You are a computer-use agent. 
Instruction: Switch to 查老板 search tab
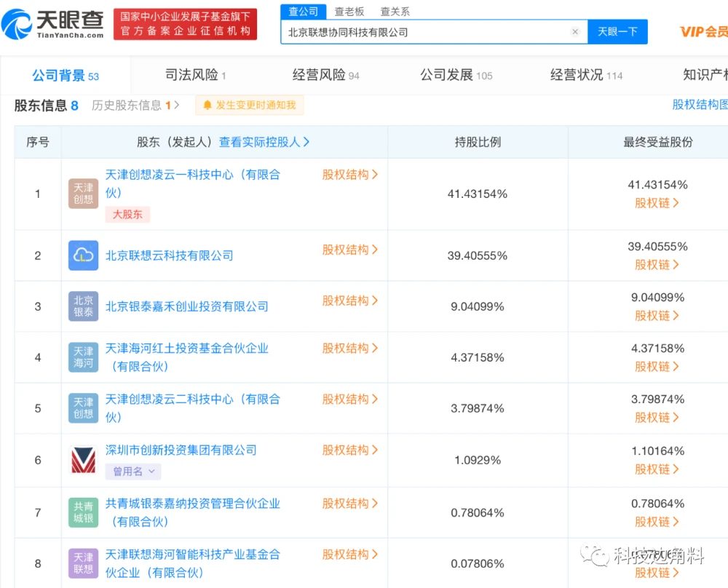pyautogui.click(x=349, y=12)
